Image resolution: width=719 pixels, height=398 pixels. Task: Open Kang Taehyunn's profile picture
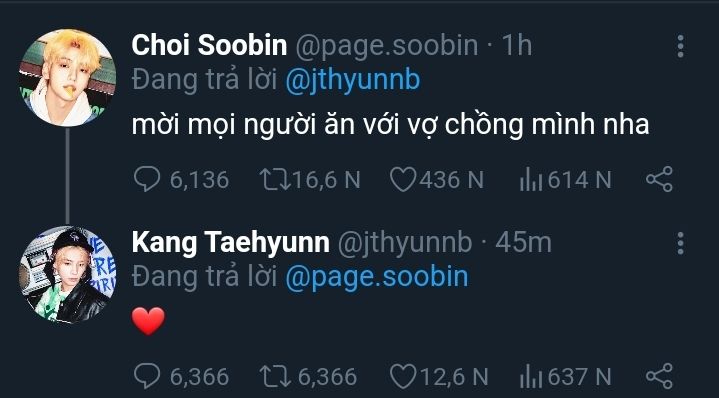coord(67,275)
